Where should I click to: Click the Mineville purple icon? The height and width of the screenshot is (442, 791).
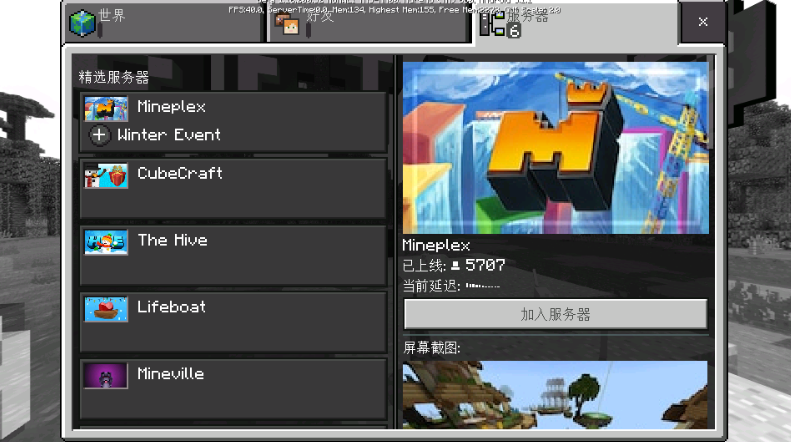pos(106,376)
